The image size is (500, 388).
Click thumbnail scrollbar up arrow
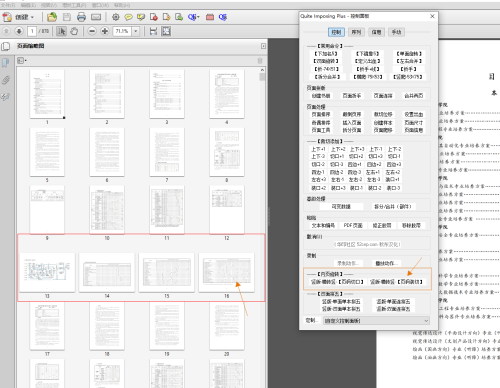[262, 70]
